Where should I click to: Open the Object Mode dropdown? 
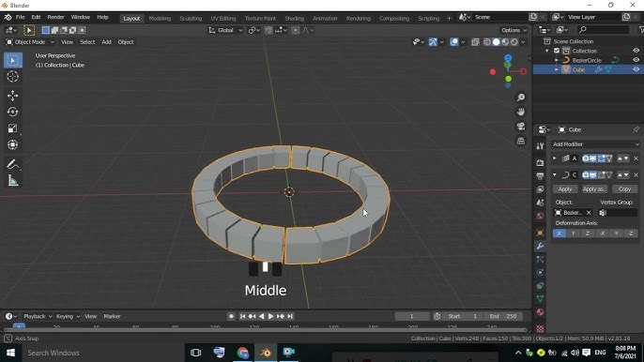pos(30,42)
